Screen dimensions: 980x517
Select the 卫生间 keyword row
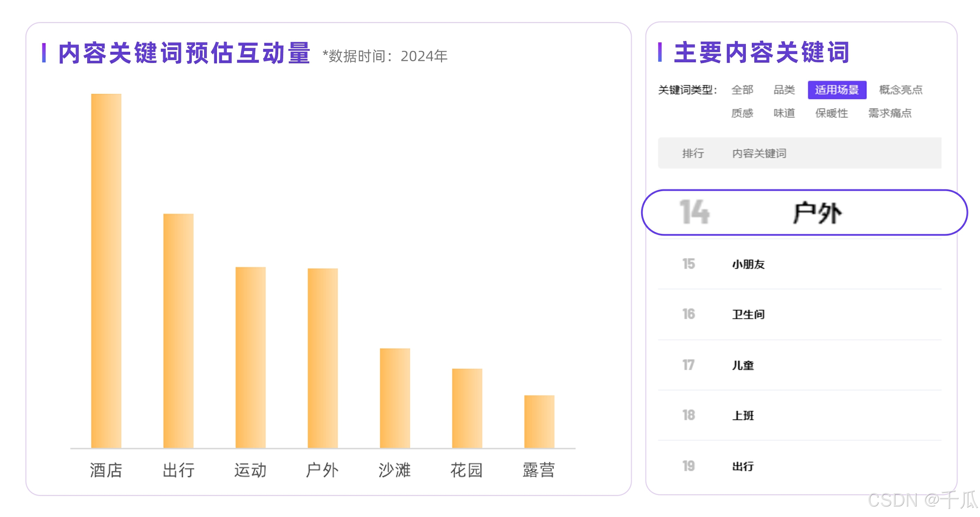point(748,314)
